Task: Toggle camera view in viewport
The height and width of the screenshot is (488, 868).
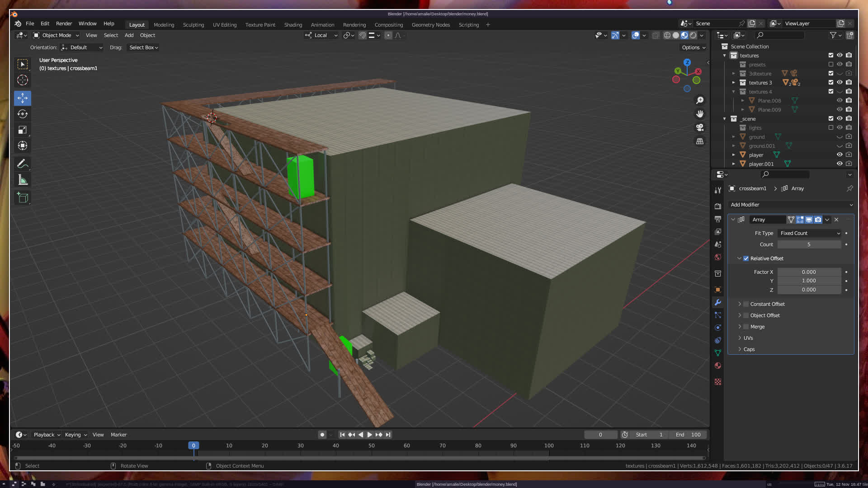Action: 700,127
